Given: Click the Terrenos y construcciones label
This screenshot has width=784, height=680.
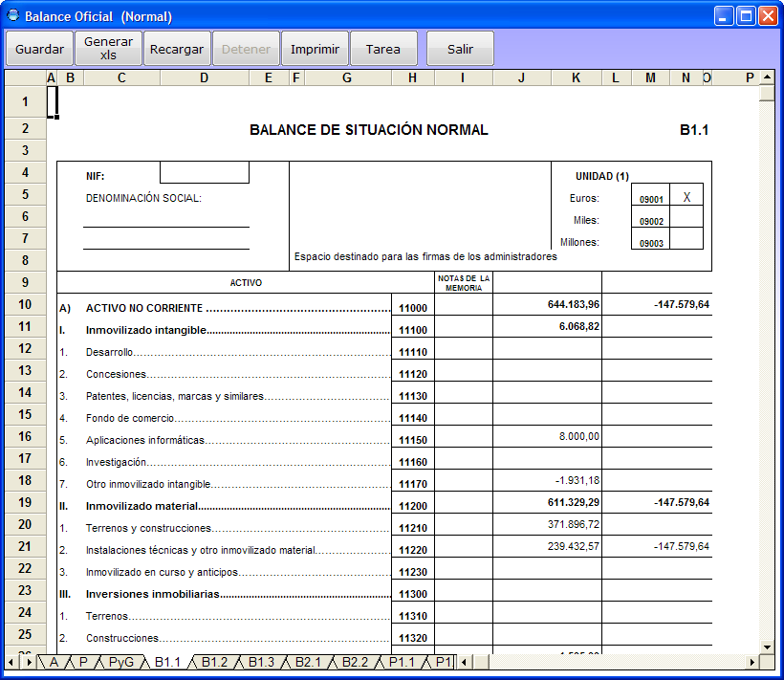Looking at the screenshot, I should (x=148, y=528).
